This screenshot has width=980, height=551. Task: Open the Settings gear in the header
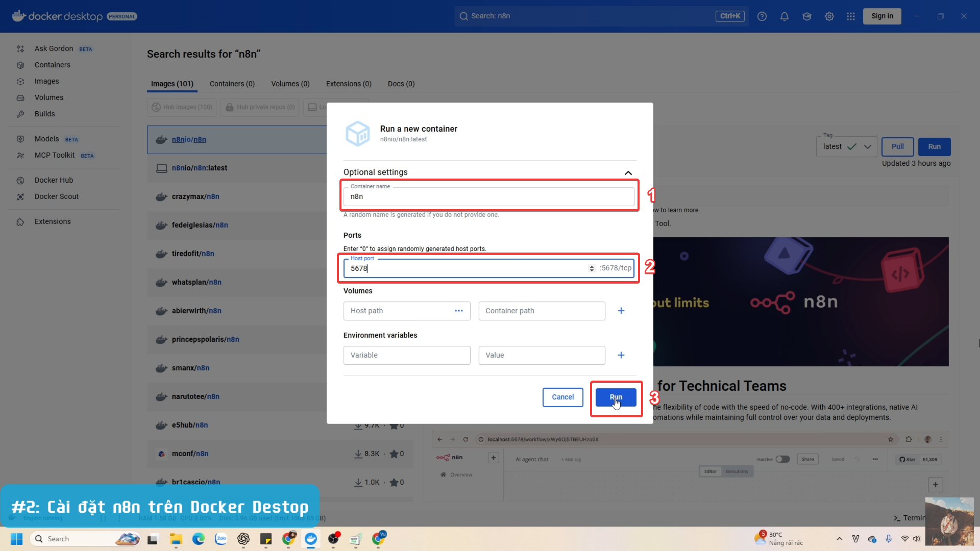(x=829, y=16)
